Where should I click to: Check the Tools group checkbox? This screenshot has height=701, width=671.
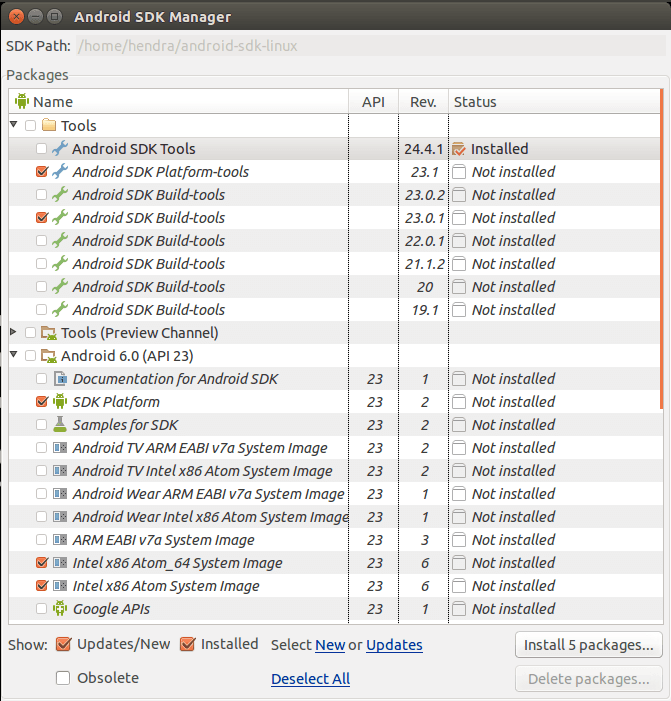pyautogui.click(x=30, y=126)
